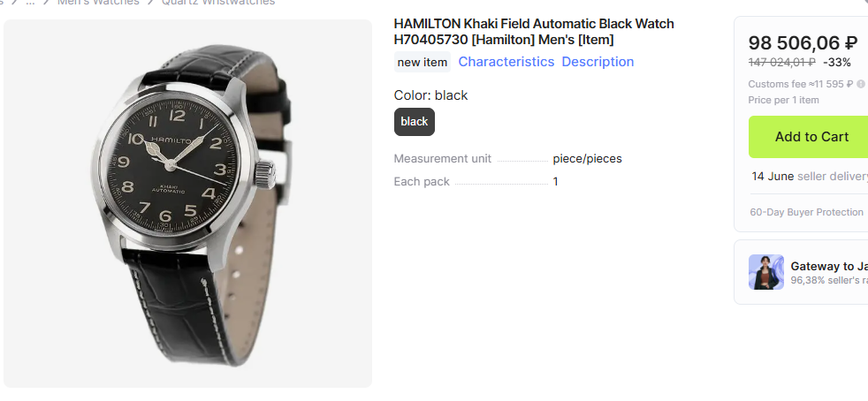Open the Gateway seller avatar picture
Image resolution: width=868 pixels, height=401 pixels.
pos(766,272)
